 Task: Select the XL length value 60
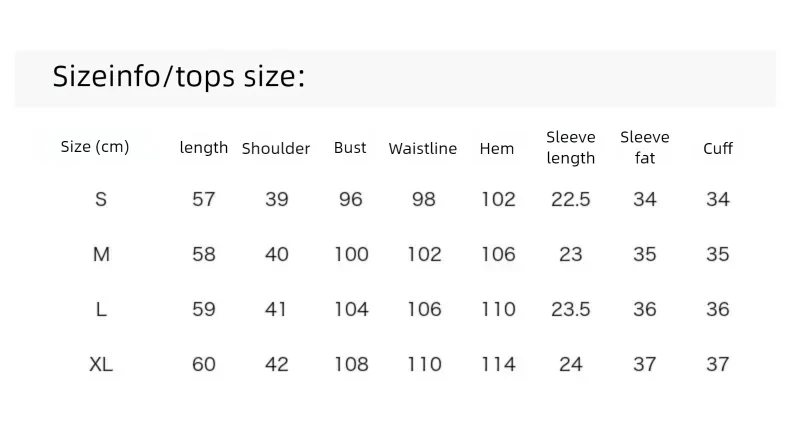pos(204,364)
